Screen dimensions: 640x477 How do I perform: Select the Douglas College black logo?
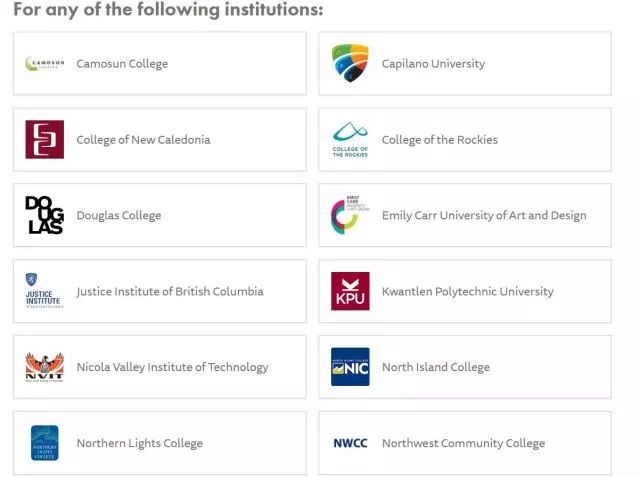click(x=44, y=215)
